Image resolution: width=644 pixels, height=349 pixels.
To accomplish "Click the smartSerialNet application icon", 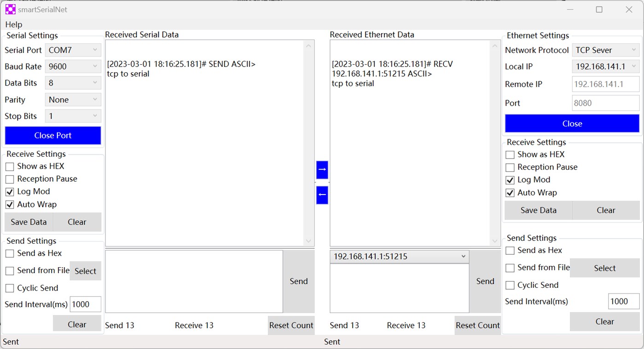I will click(x=10, y=9).
